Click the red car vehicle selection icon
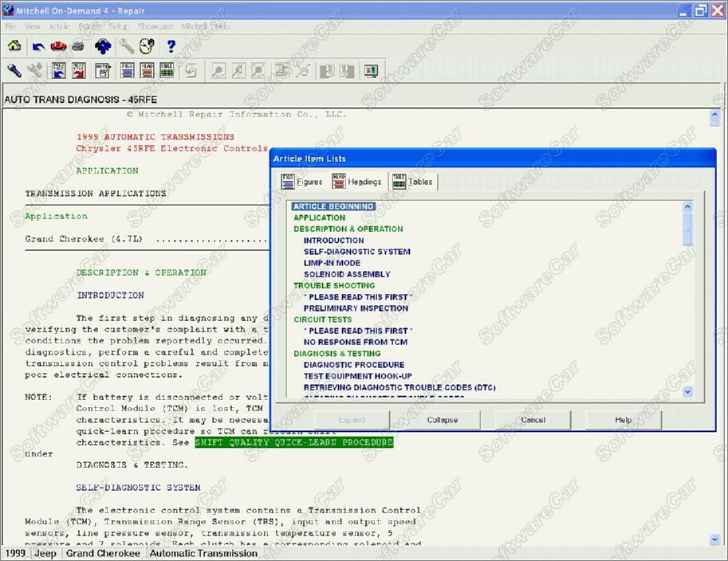The width and height of the screenshot is (728, 561). (58, 46)
